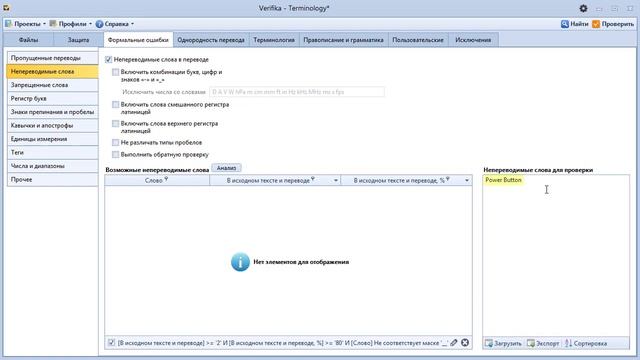Click the Найти button
Screen dimensions: 640x360
575,24
